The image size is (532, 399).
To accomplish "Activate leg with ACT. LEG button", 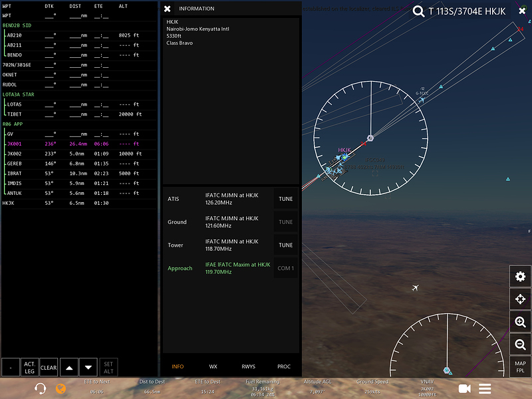I will [29, 368].
